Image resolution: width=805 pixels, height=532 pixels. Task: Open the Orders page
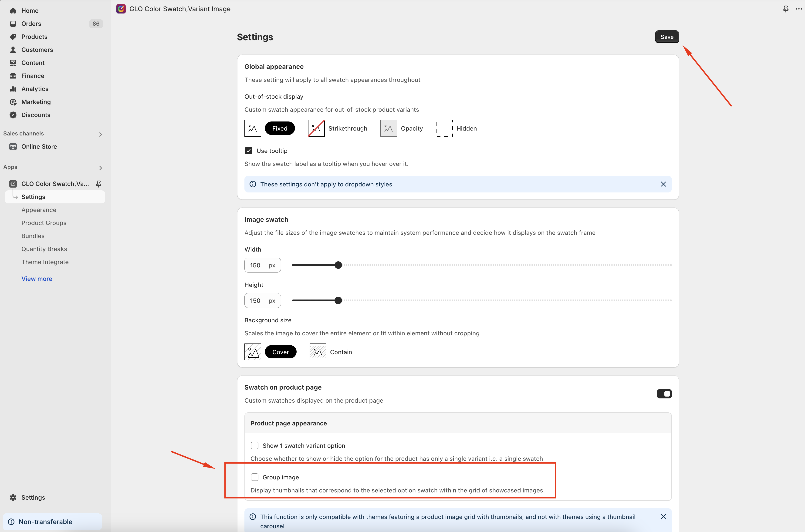click(31, 24)
